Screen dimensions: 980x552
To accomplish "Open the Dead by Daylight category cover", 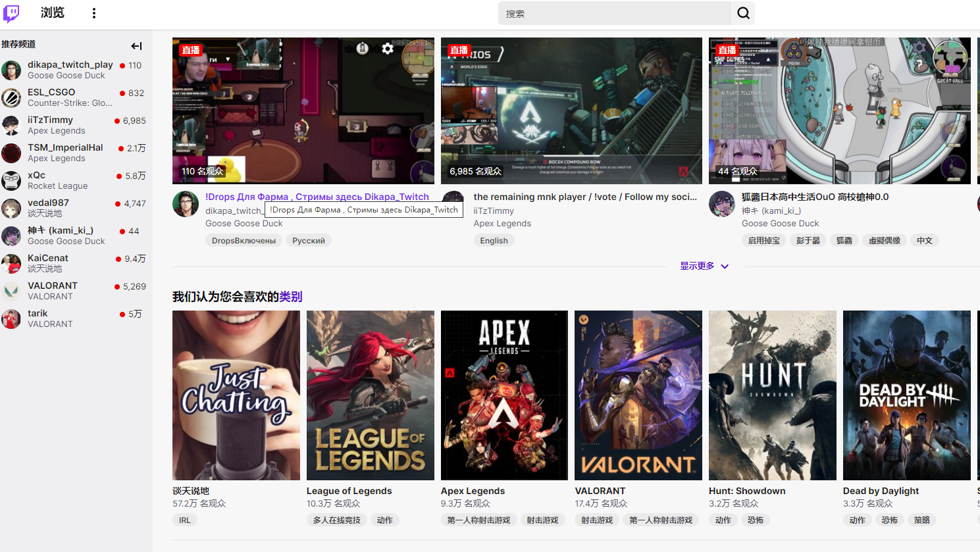I will pos(906,395).
